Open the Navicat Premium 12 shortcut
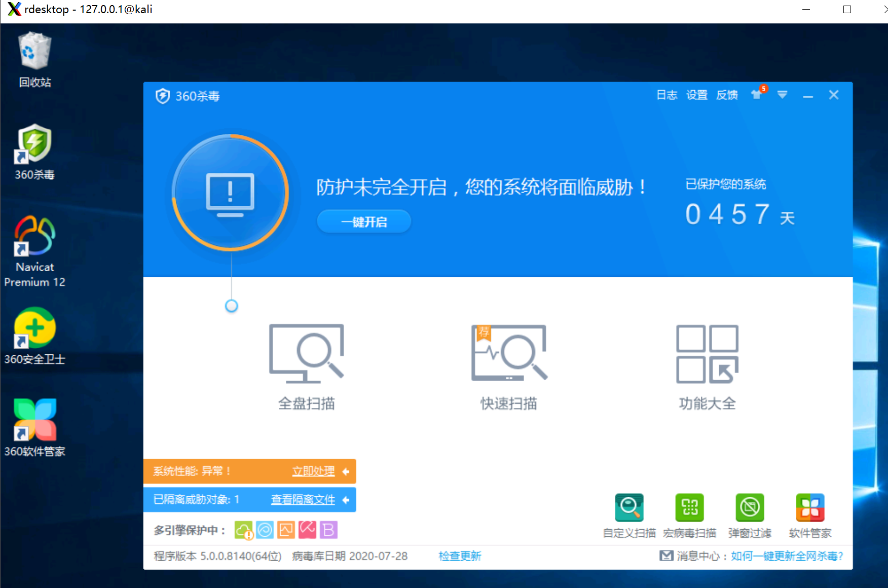The image size is (888, 588). point(34,251)
